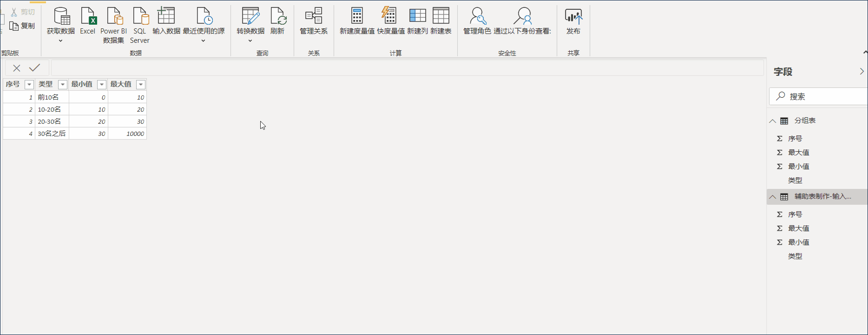Click the 序号 column header

click(x=13, y=84)
